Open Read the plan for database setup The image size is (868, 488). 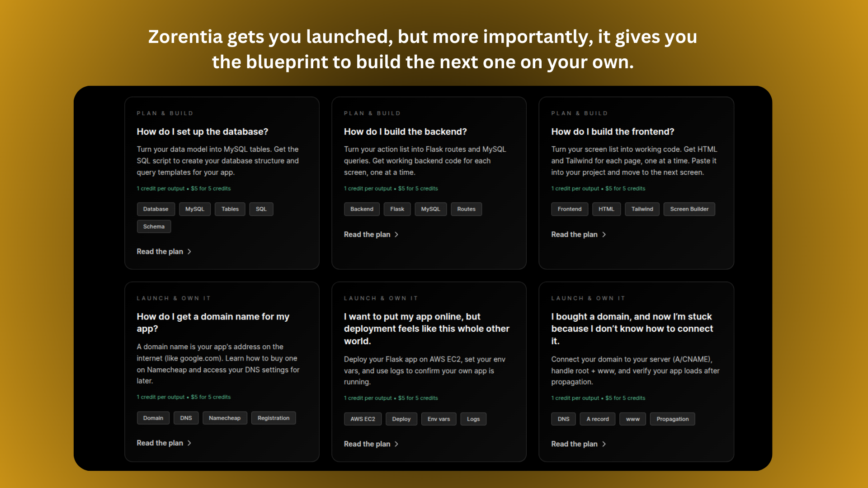point(160,252)
